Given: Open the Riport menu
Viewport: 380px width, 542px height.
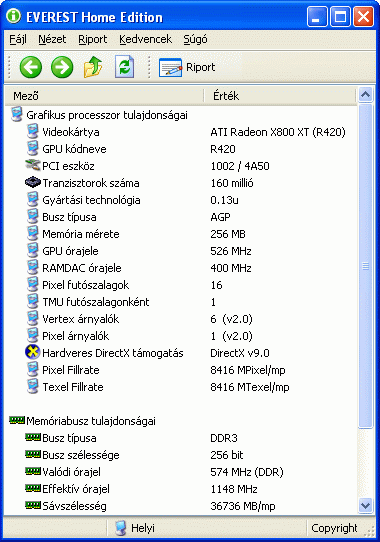Looking at the screenshot, I should 93,39.
